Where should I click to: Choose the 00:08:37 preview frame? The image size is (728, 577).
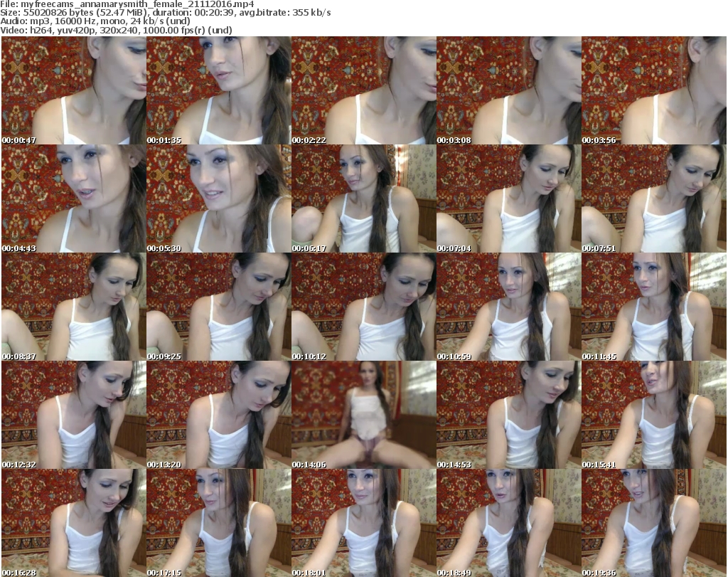click(x=74, y=307)
